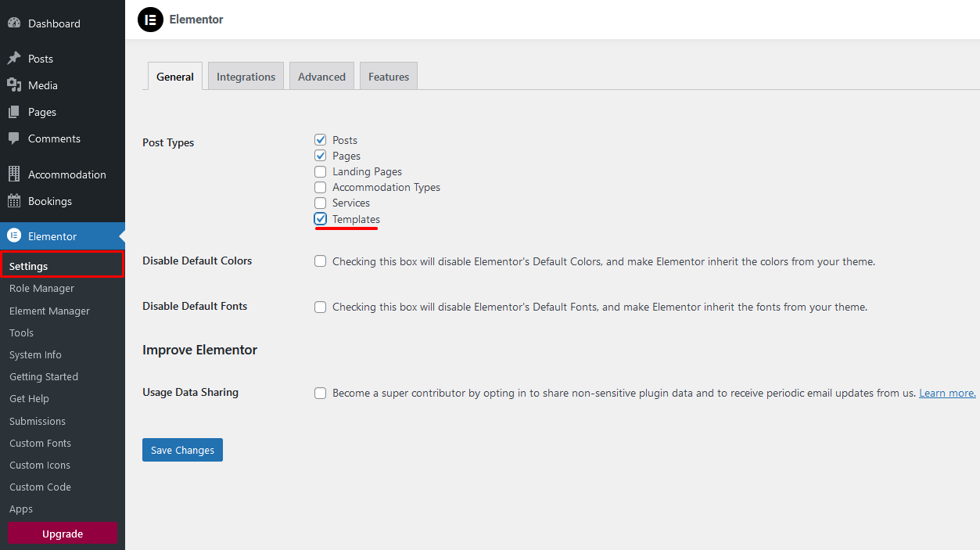Check the Disable Default Fonts box
Viewport: 980px width, 550px height.
click(321, 307)
